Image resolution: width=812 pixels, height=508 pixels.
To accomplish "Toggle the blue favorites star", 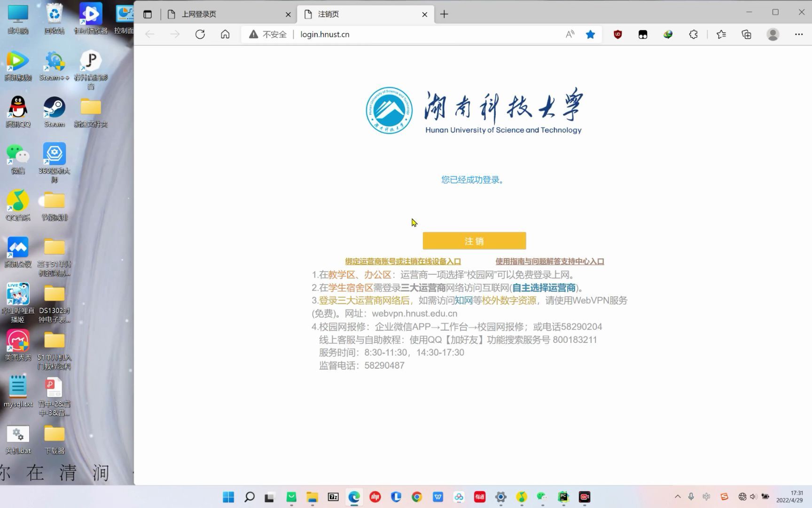I will pyautogui.click(x=590, y=34).
